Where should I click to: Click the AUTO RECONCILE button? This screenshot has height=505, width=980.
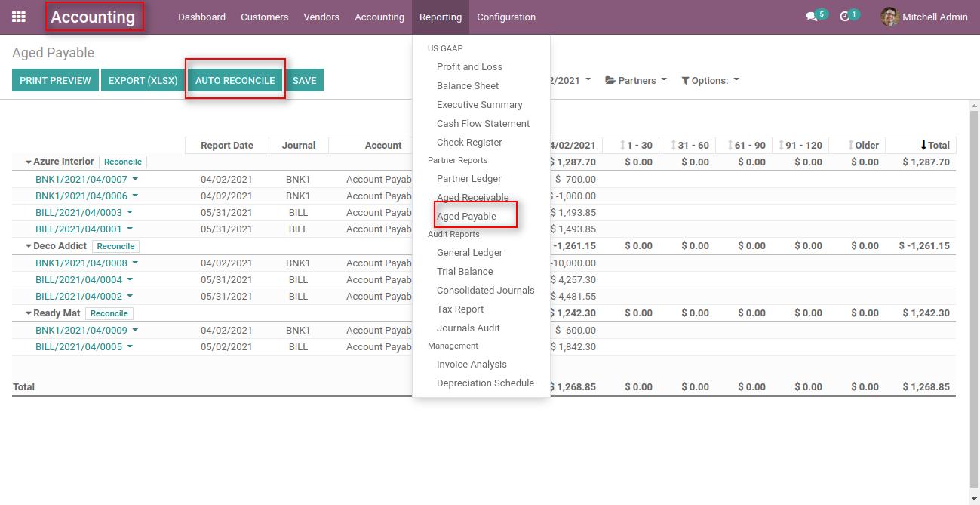tap(235, 80)
